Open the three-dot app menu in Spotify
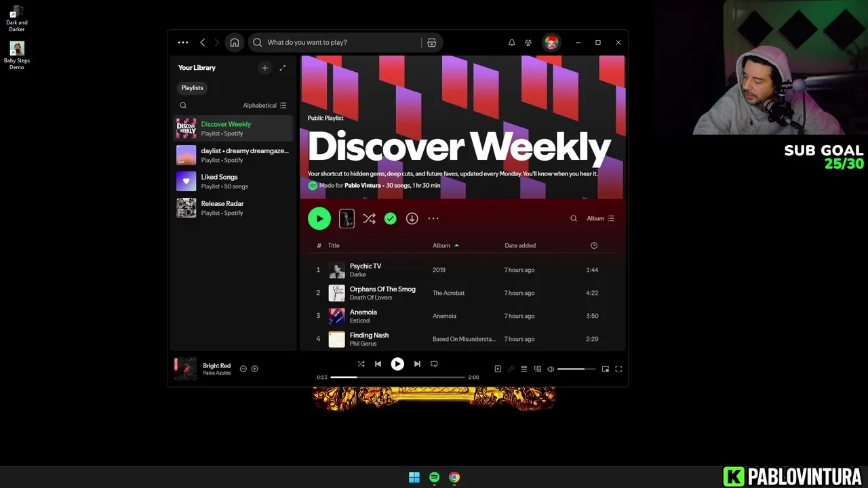This screenshot has height=488, width=868. tap(183, 42)
